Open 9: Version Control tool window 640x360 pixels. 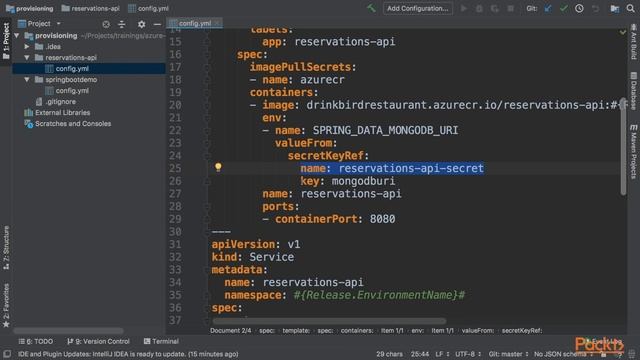98,341
